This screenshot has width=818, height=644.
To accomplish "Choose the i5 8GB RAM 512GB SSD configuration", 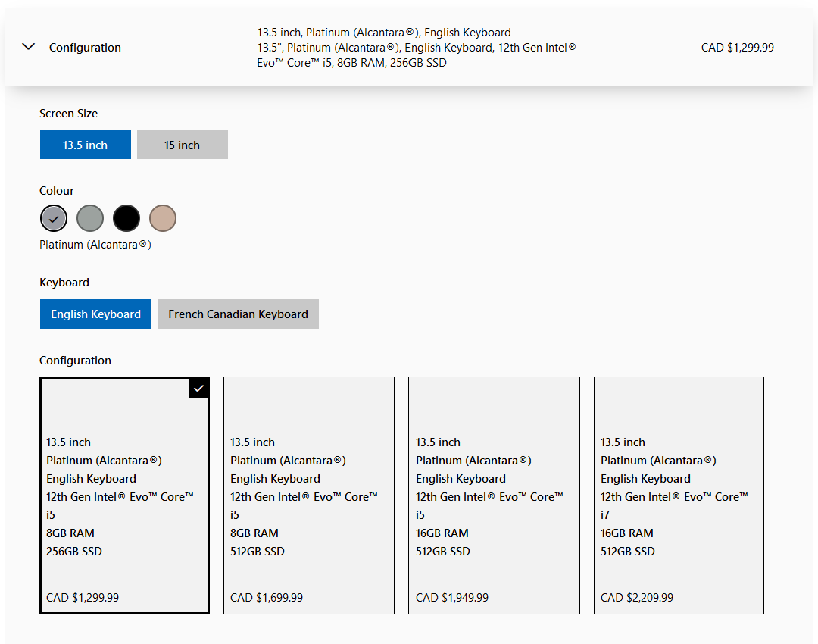I will (309, 496).
